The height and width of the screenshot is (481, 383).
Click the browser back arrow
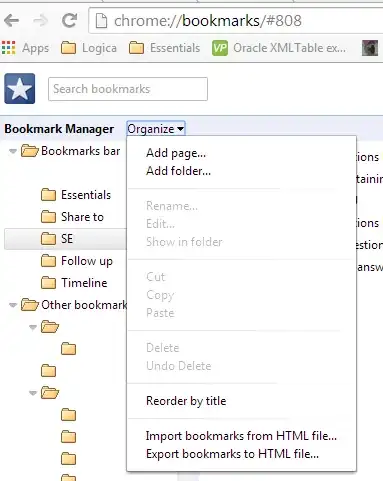coord(12,21)
